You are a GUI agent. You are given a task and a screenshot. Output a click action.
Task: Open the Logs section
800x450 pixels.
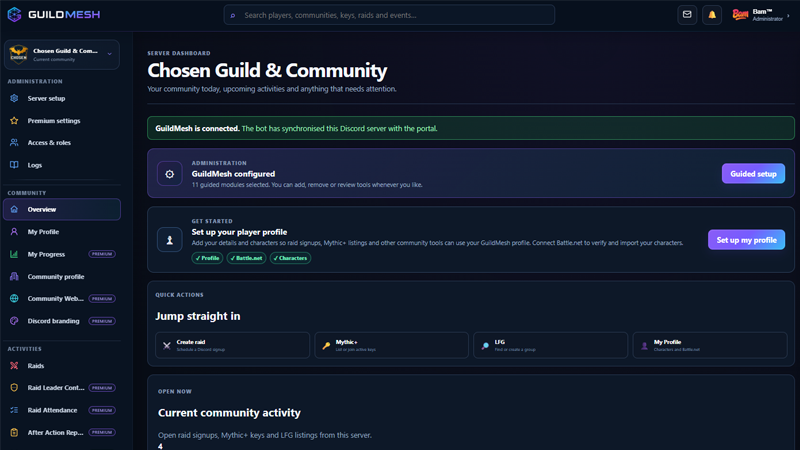coord(62,165)
